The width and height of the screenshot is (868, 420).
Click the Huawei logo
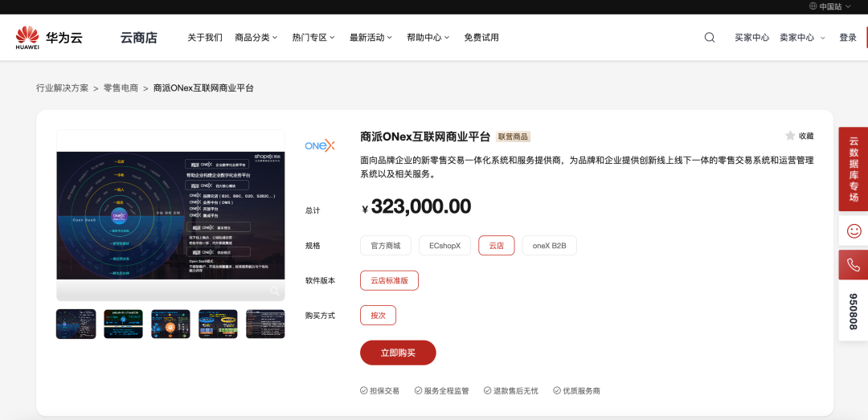click(x=27, y=38)
